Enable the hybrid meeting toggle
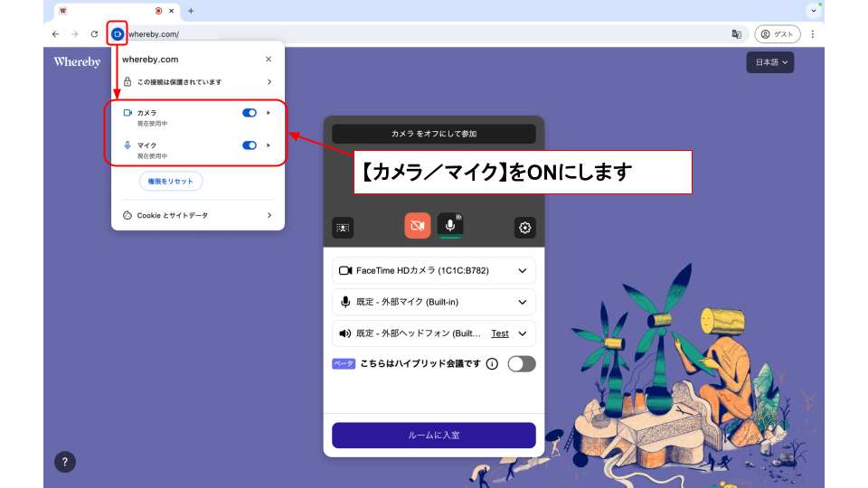The image size is (868, 488). click(x=522, y=364)
